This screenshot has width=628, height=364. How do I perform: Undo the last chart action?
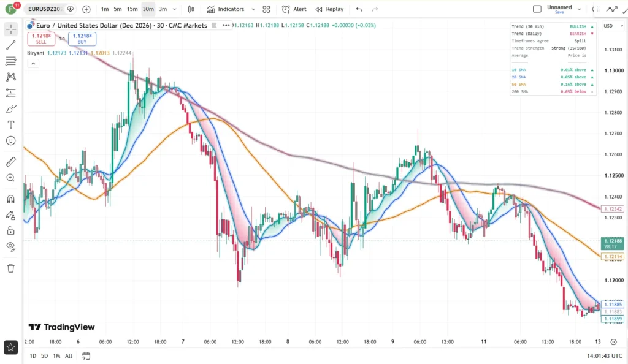click(359, 9)
